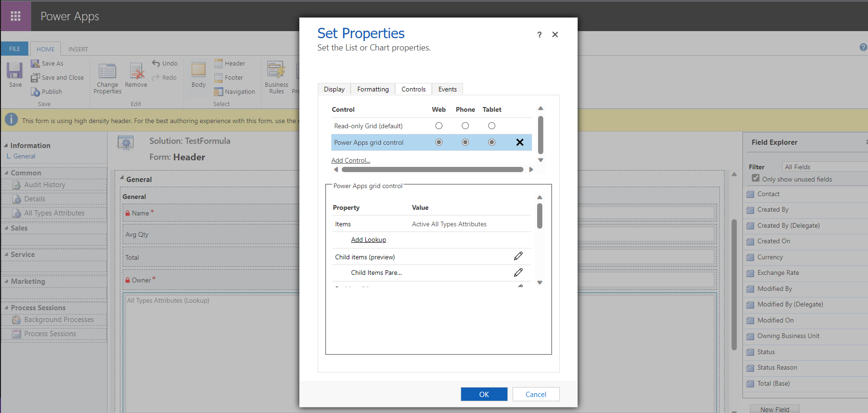Click the property list vertical scrollbar thumb
This screenshot has width=868, height=413.
coord(539,216)
